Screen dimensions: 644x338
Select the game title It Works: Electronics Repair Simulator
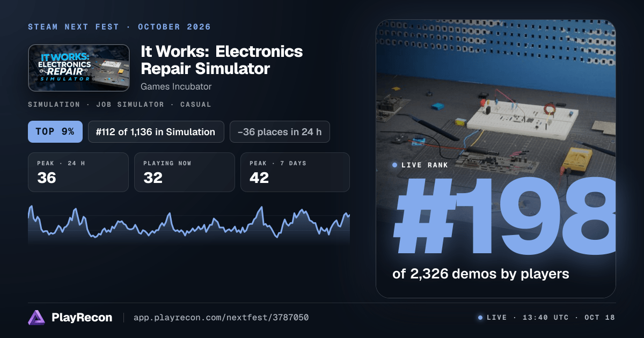(222, 60)
